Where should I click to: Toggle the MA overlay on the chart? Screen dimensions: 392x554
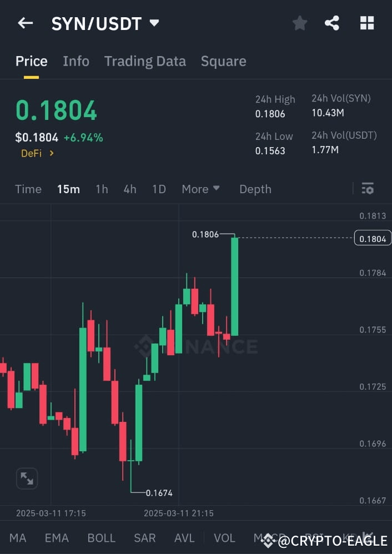point(18,537)
